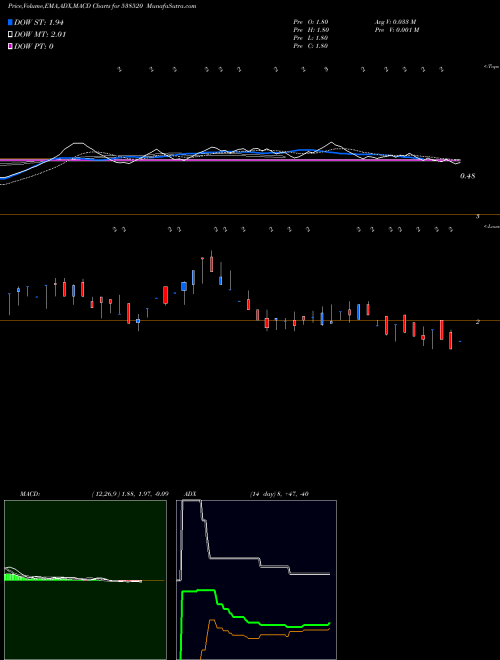The width and height of the screenshot is (500, 660).
Task: Open the MACD indicator chart panel
Action: click(x=85, y=580)
